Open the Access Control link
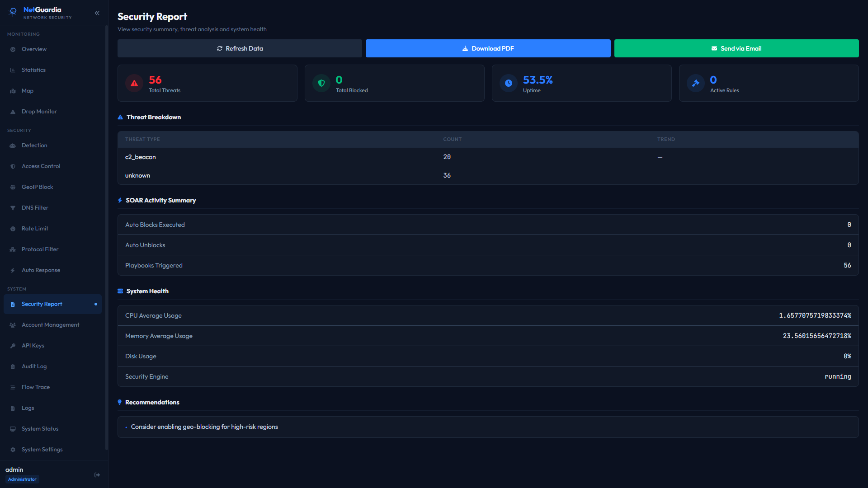Screen dimensions: 868x488 (52, 166)
